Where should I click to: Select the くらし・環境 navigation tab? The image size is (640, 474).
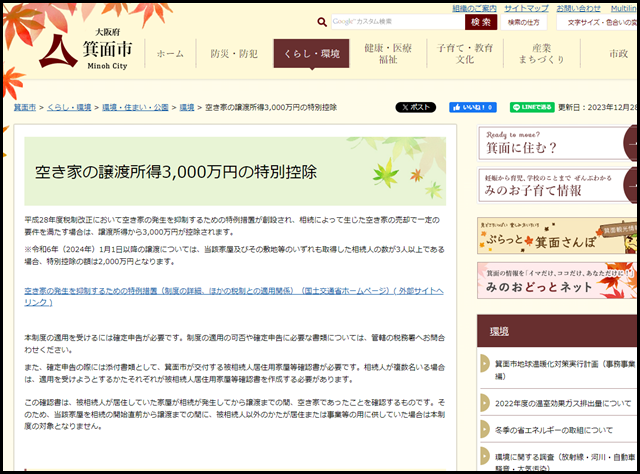tap(311, 53)
